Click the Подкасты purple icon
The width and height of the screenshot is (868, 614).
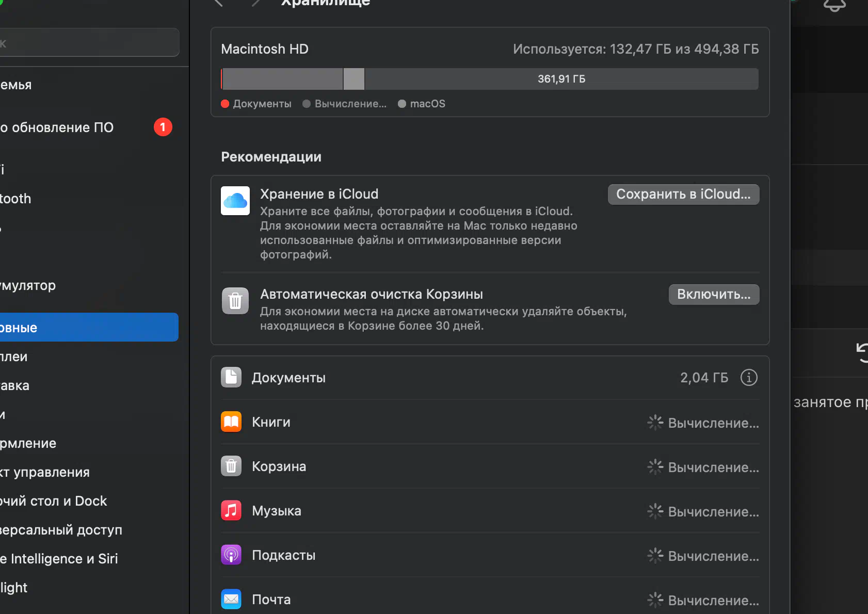tap(231, 555)
